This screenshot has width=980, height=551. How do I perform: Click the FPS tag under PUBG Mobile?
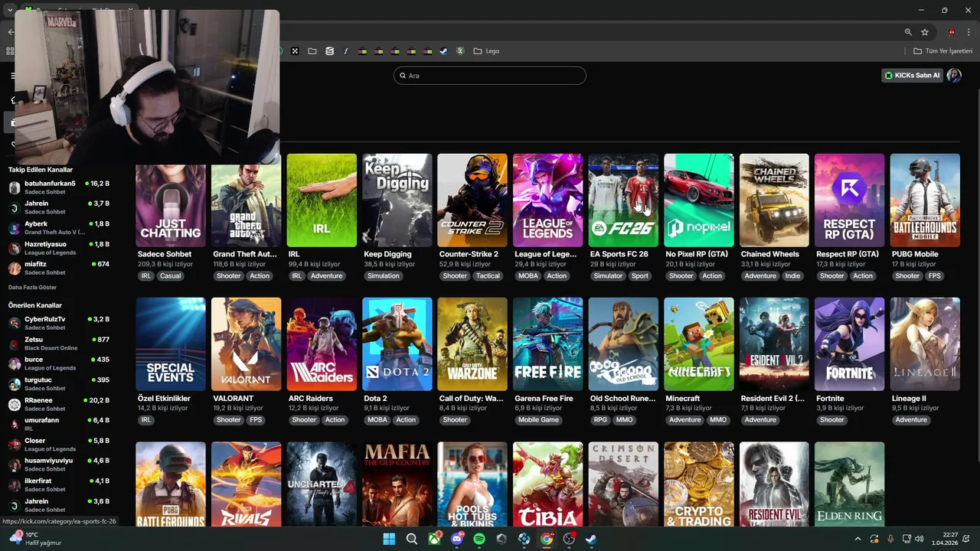pyautogui.click(x=935, y=275)
